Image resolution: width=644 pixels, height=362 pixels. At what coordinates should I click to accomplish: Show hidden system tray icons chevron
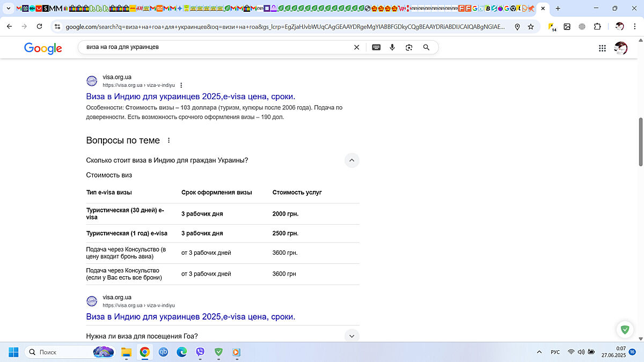click(x=539, y=352)
